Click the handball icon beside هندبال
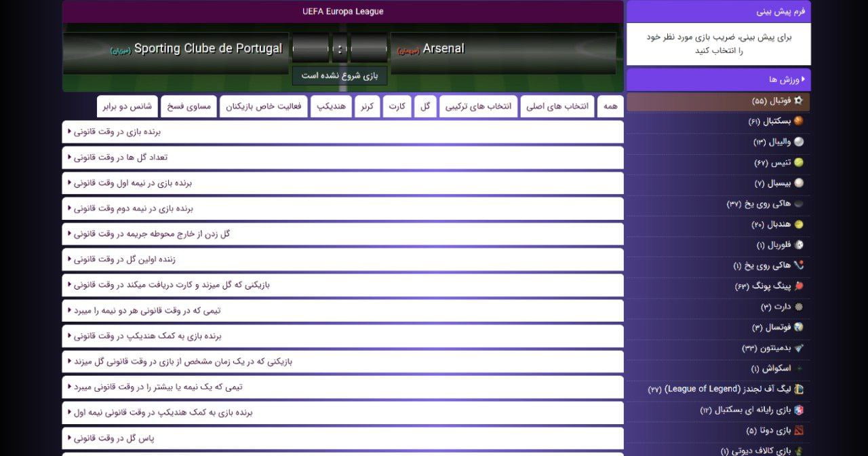Screen dimensions: 868x456 click(798, 225)
